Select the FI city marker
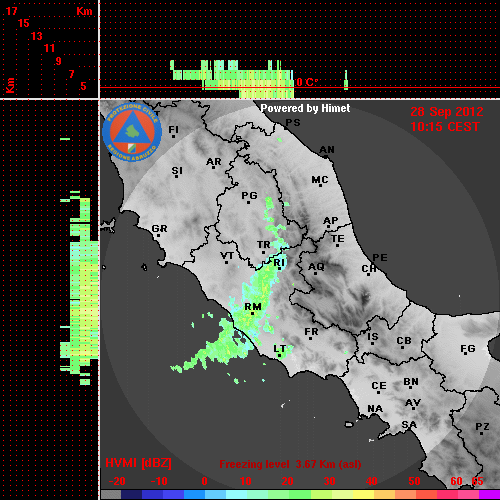Image resolution: width=500 pixels, height=500 pixels. click(173, 136)
